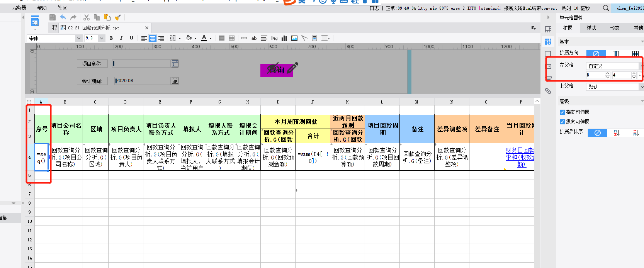Click the Save icon in the toolbar

(x=53, y=17)
